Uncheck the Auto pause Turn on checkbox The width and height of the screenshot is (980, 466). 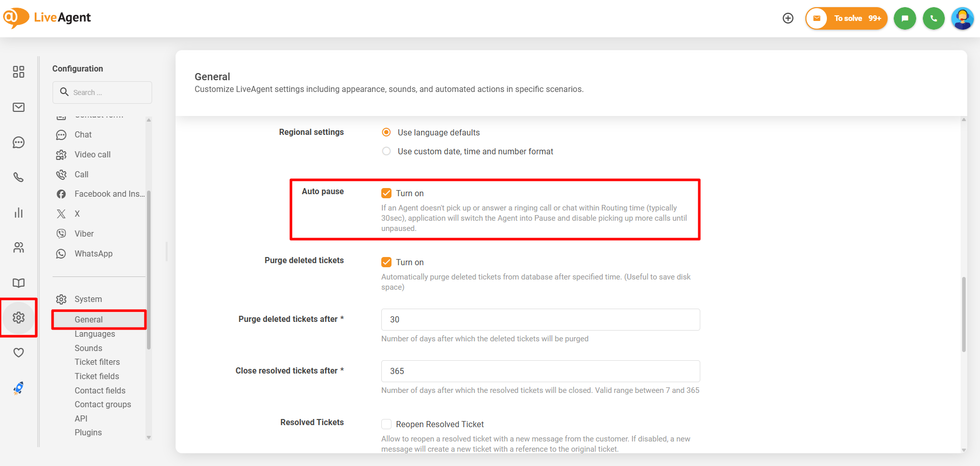(386, 193)
